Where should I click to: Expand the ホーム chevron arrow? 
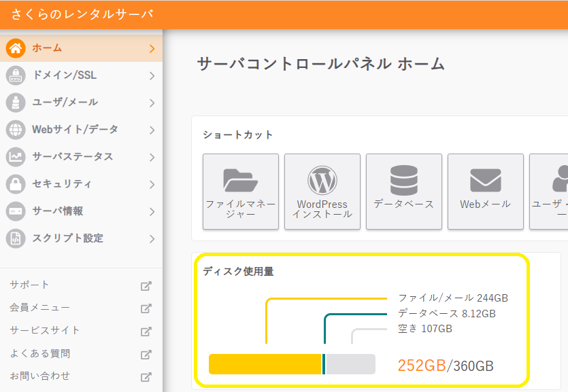(152, 48)
